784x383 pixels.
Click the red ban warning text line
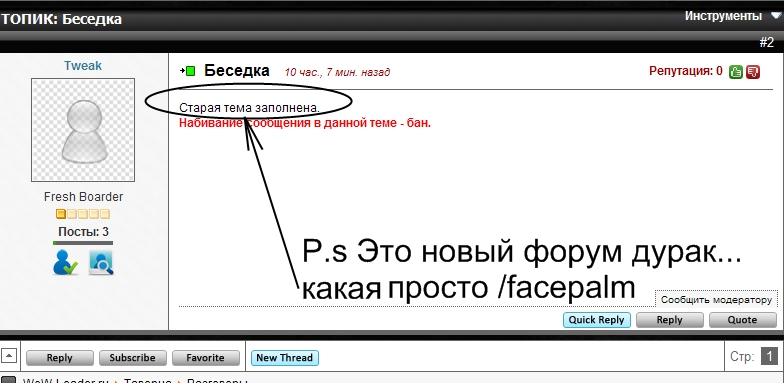click(x=305, y=123)
